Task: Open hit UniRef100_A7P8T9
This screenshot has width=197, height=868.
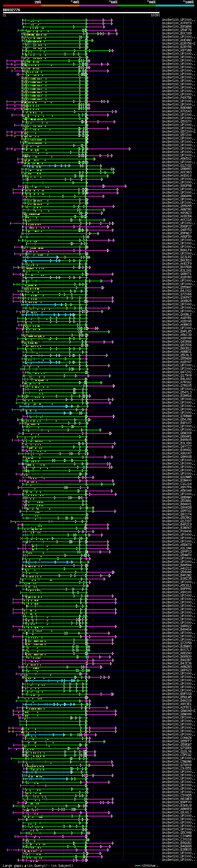Action: click(x=177, y=23)
